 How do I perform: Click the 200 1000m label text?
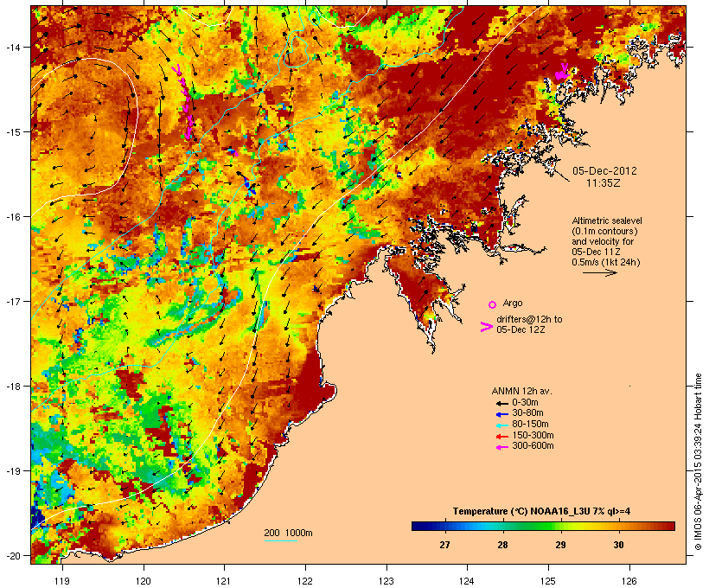pyautogui.click(x=288, y=533)
